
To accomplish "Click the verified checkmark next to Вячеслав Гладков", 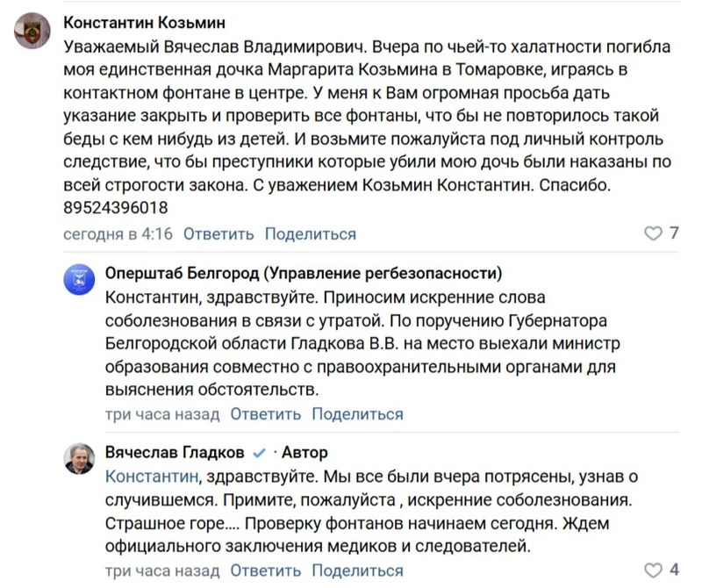I will coord(259,453).
